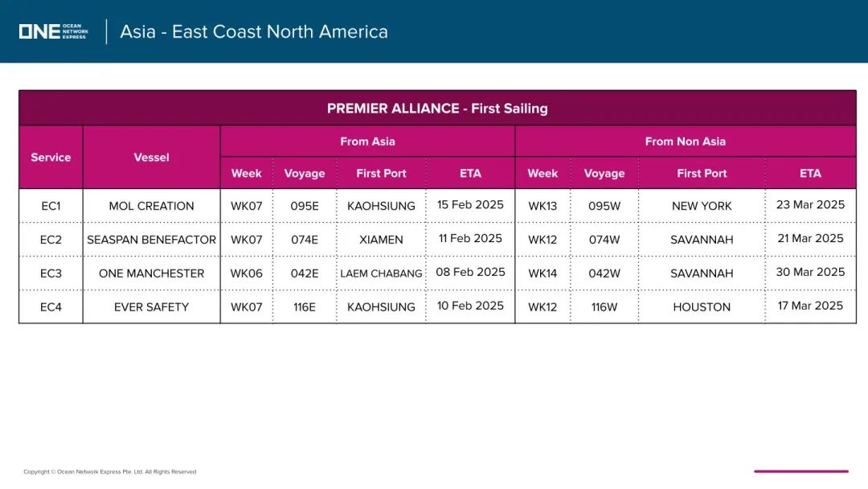868x489 pixels.
Task: Click the From Asia group header
Action: point(367,142)
